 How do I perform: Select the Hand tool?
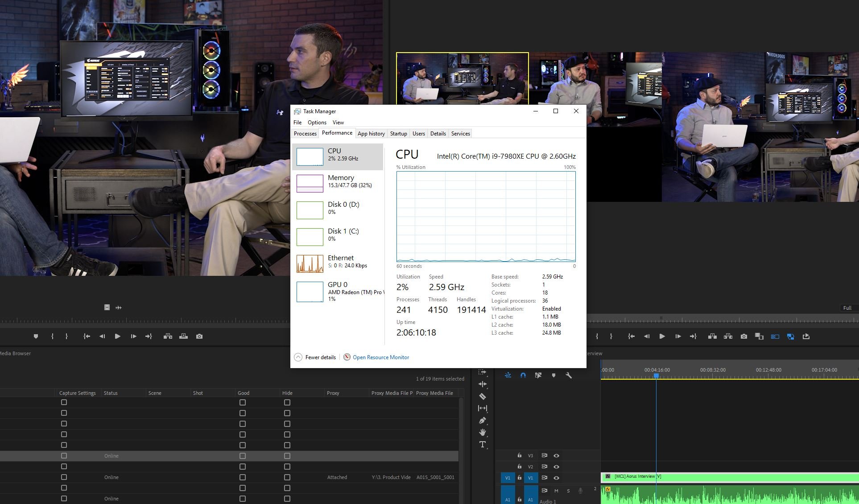click(x=483, y=432)
